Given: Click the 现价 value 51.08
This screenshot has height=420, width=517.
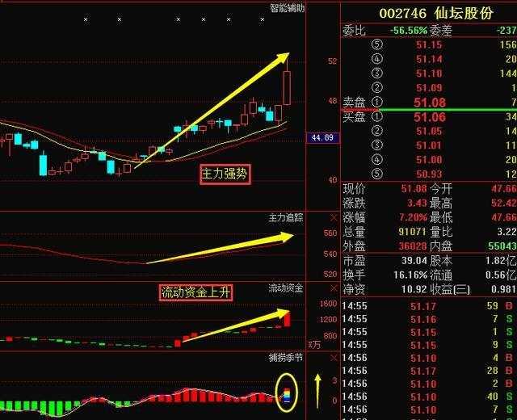Looking at the screenshot, I should coord(414,188).
